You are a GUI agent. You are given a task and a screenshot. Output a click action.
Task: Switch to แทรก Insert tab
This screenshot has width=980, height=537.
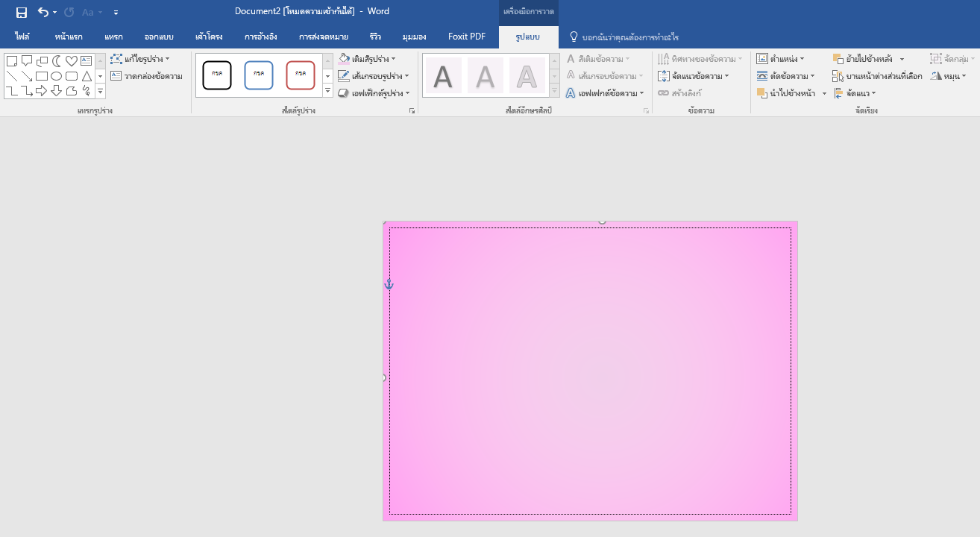tap(113, 37)
